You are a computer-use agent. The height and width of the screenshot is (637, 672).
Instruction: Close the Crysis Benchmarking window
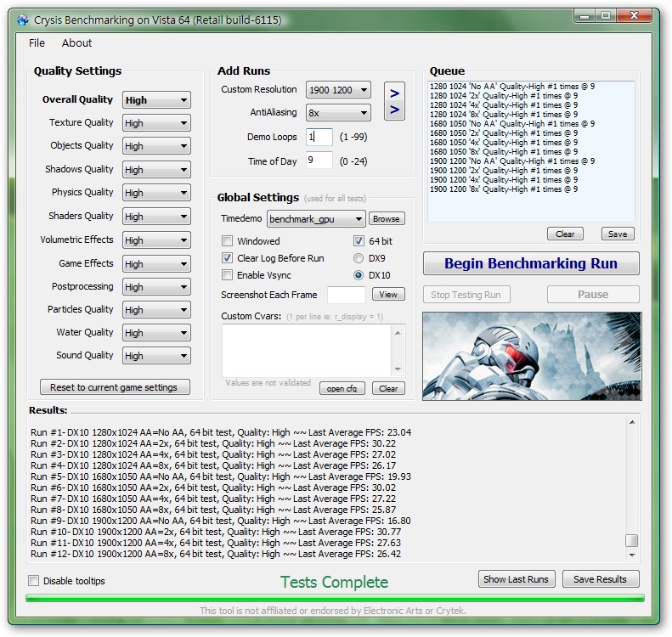(635, 16)
